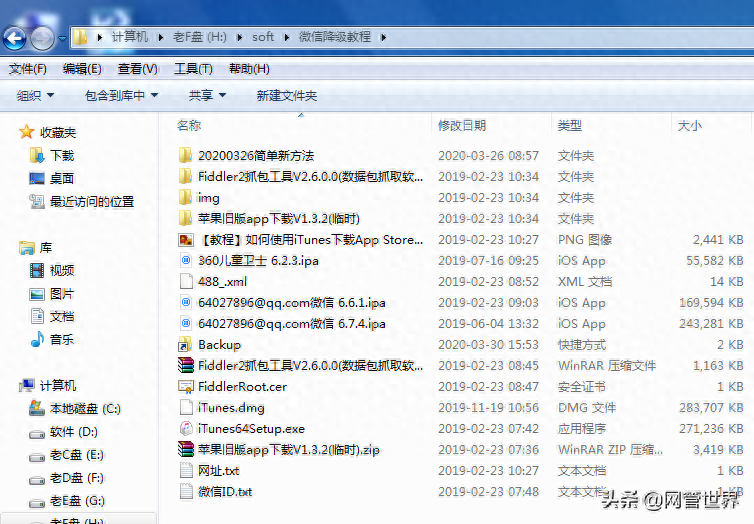
Task: Open 桌面 in favorites
Action: (52, 178)
